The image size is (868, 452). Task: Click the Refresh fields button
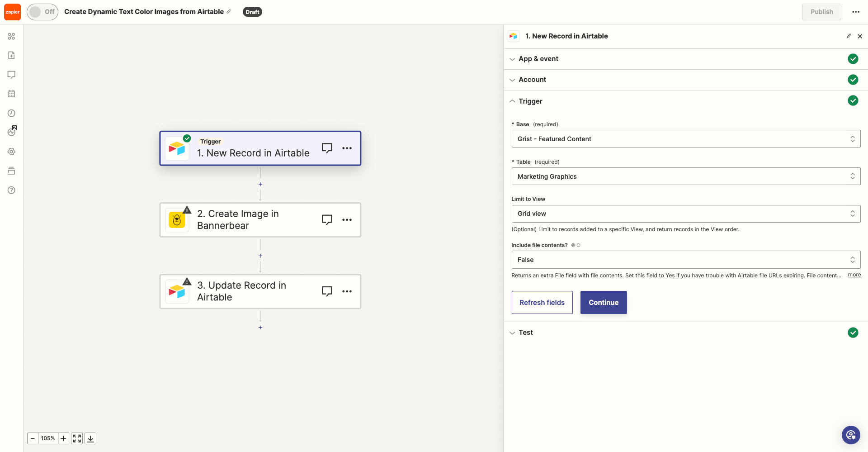click(542, 302)
